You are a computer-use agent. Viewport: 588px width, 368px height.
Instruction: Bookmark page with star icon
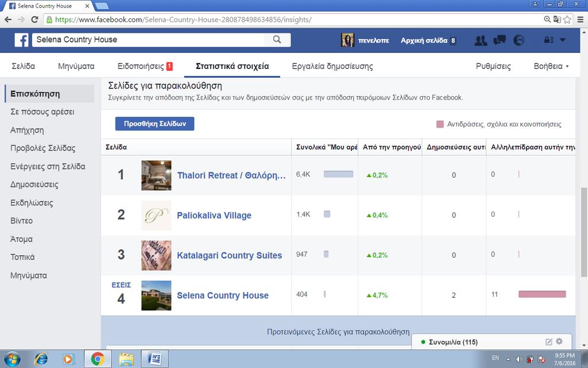click(567, 20)
